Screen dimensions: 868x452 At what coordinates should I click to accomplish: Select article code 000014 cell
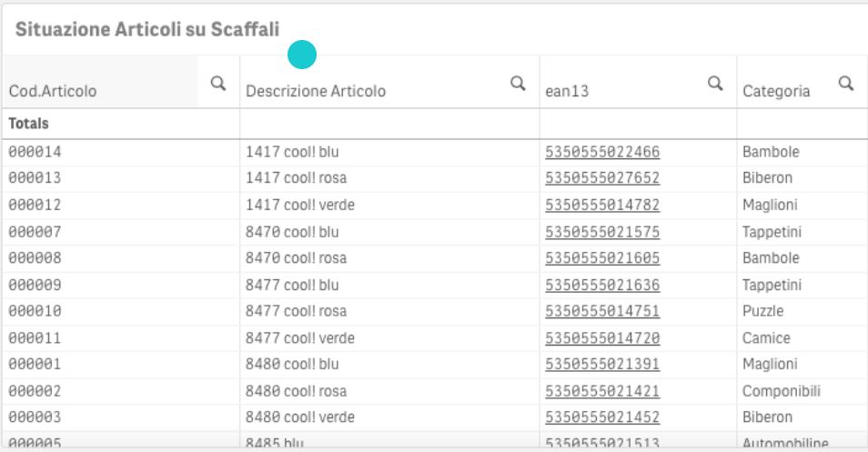pos(35,152)
